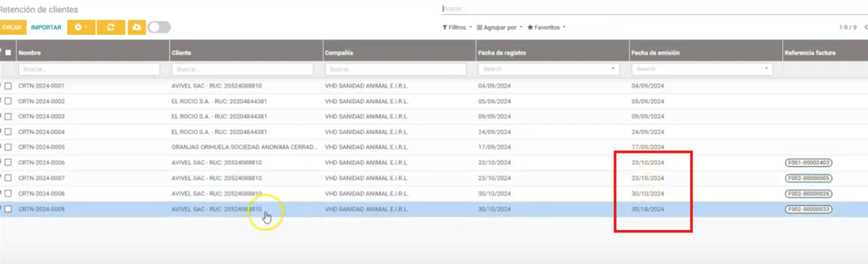
Task: Check the box for CRTN-2024-0007
Action: tap(8, 178)
